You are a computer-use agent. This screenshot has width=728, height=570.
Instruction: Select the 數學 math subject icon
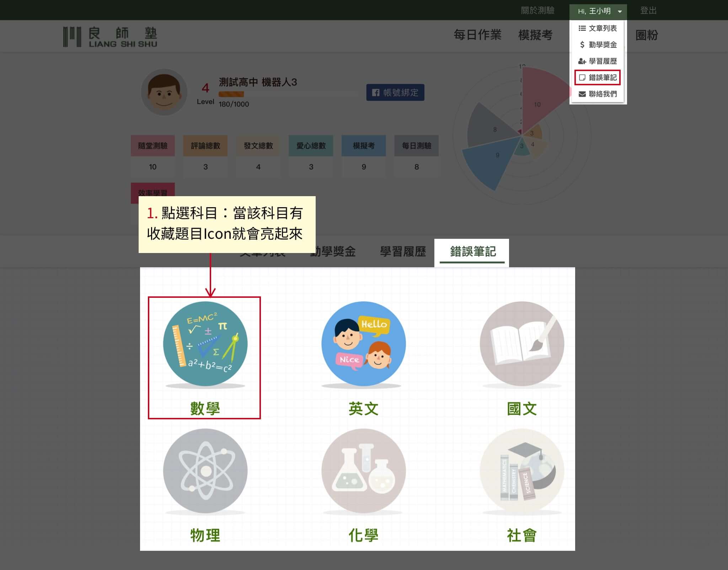(205, 344)
